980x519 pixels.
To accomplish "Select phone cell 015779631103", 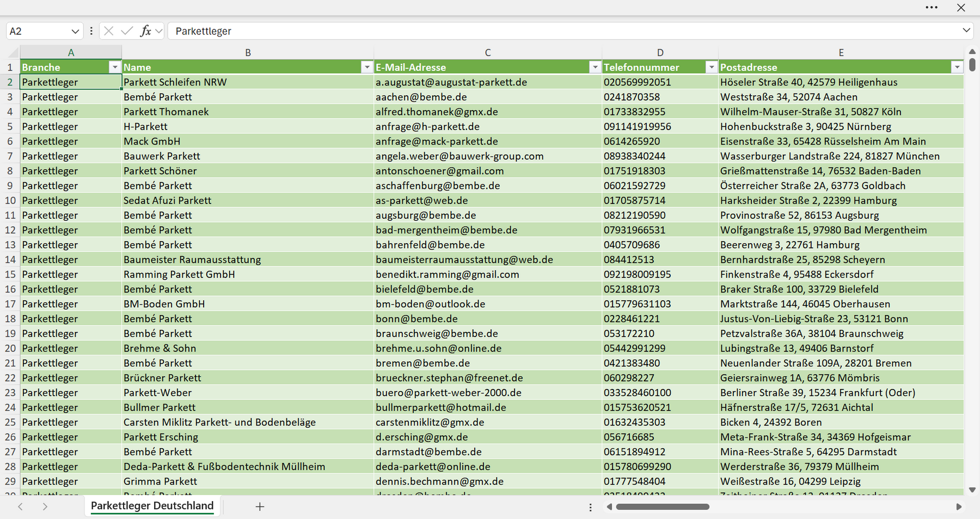I will point(660,304).
